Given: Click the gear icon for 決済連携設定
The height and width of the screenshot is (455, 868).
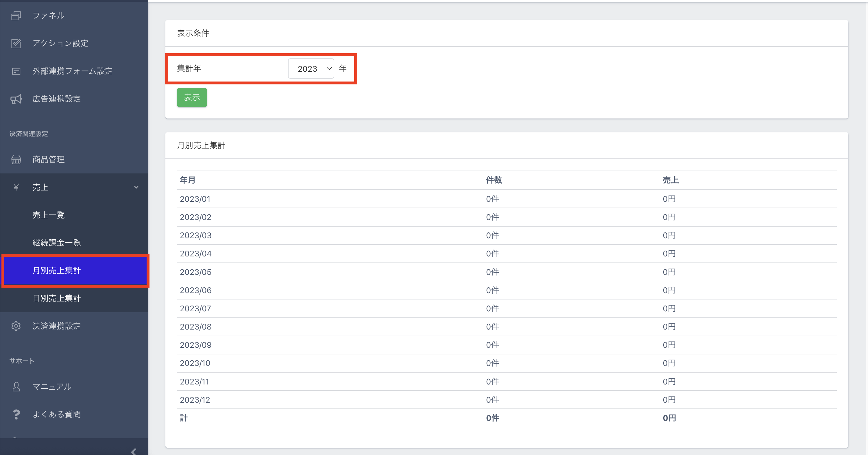Looking at the screenshot, I should click(16, 326).
